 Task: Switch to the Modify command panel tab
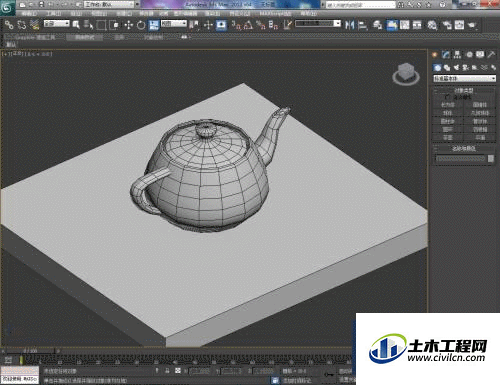point(446,54)
